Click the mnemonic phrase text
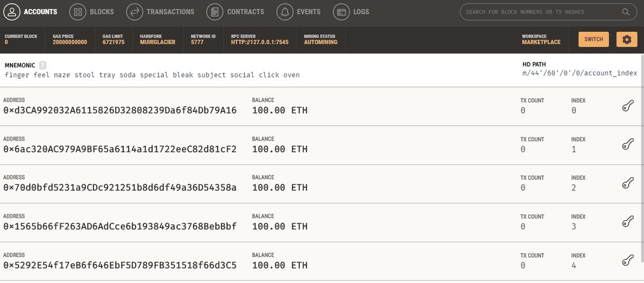 (x=152, y=75)
